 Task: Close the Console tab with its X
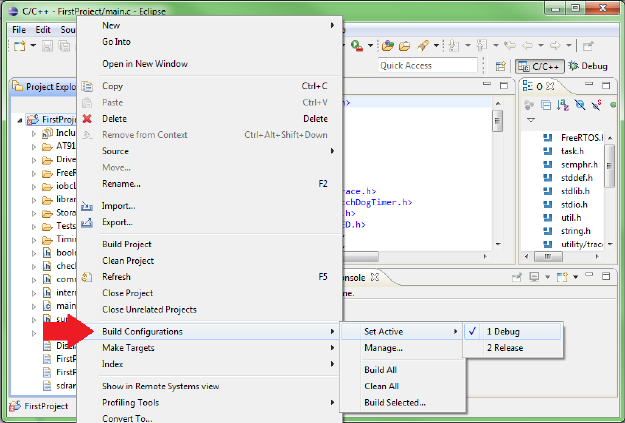(375, 277)
